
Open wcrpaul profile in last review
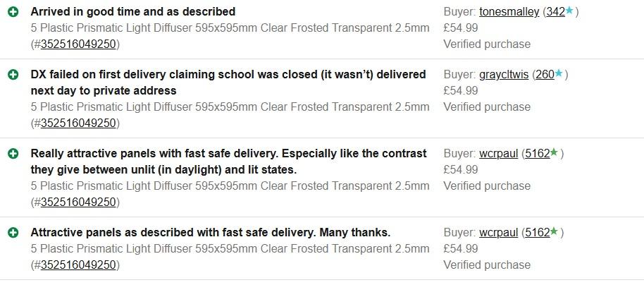[x=499, y=233]
